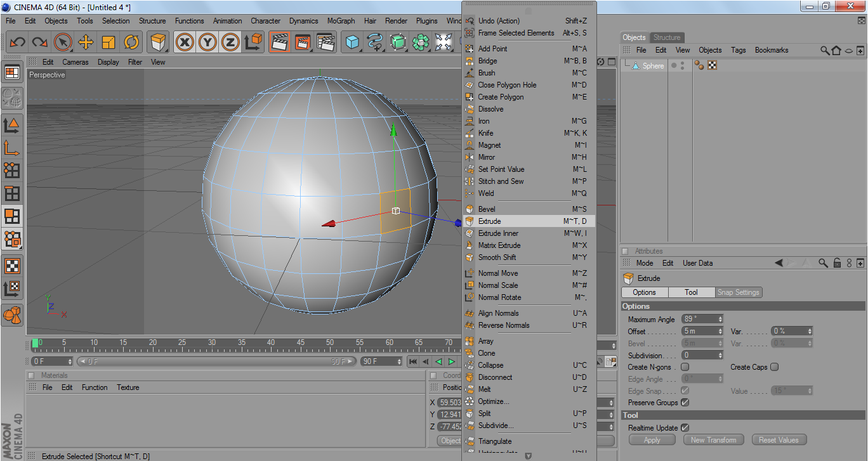Click the Undo arrow in the toolbar
Image resolution: width=868 pixels, height=461 pixels.
pos(17,42)
